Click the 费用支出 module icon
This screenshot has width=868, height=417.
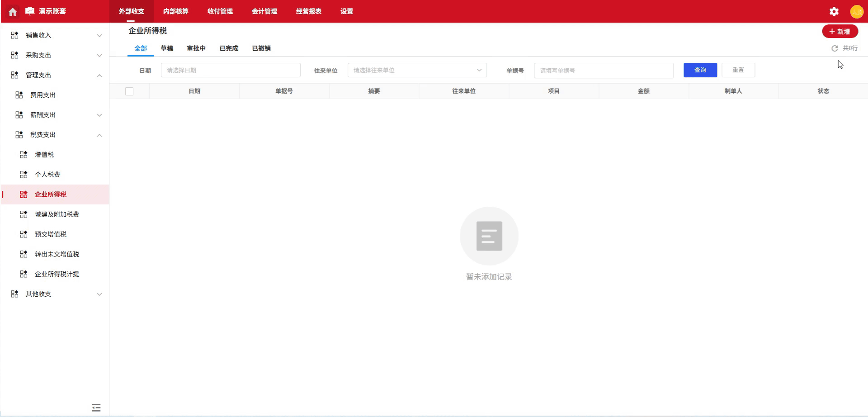tap(19, 95)
